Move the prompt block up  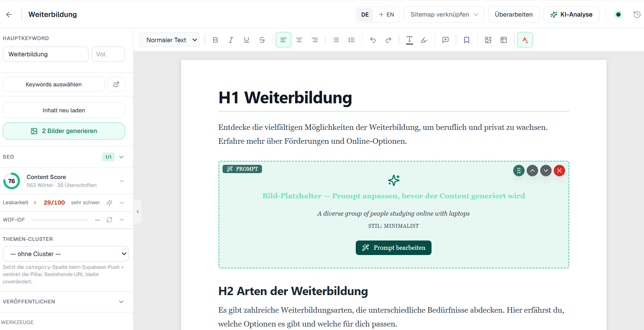click(x=532, y=171)
